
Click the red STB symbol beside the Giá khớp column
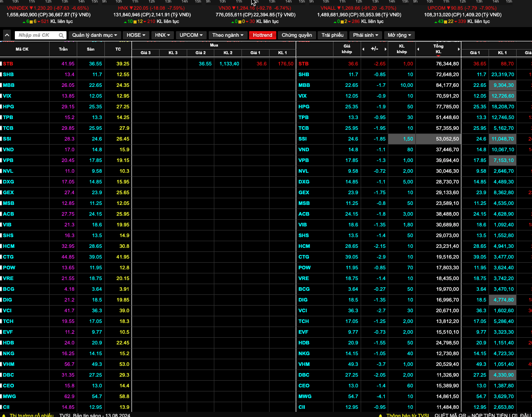(x=303, y=64)
